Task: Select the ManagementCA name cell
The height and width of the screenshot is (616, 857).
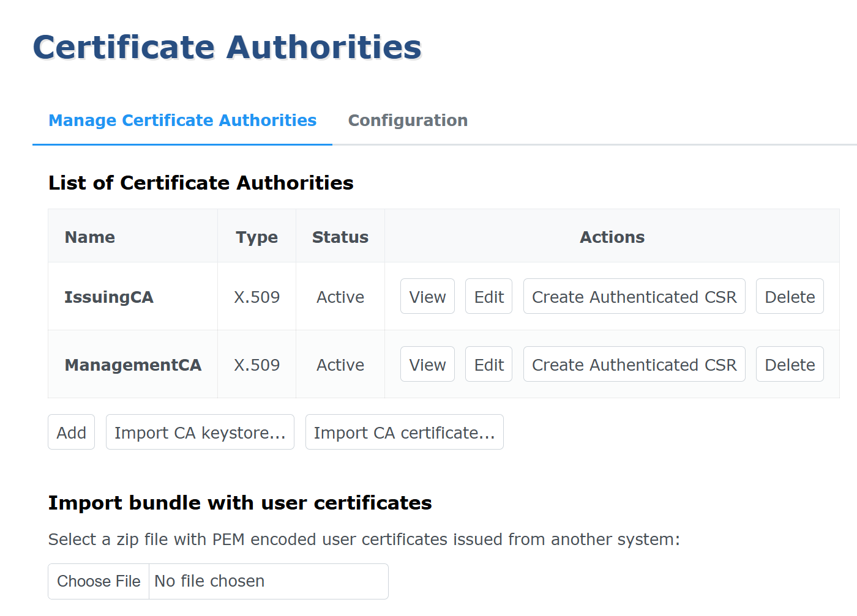Action: (133, 365)
